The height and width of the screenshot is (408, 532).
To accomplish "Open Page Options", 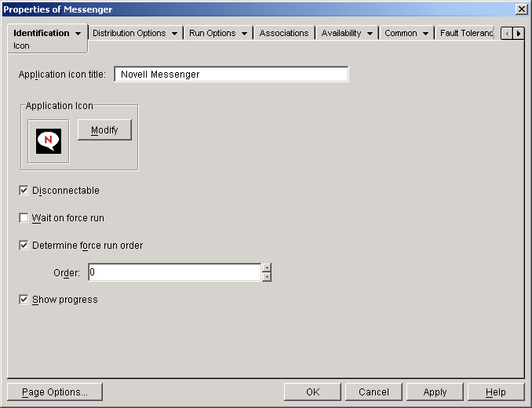I will pyautogui.click(x=55, y=392).
